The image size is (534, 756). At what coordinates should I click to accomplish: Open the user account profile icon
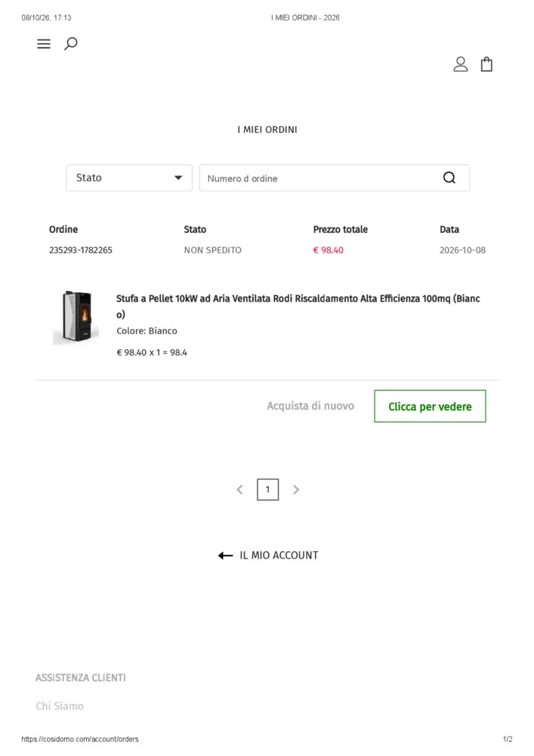[x=460, y=64]
